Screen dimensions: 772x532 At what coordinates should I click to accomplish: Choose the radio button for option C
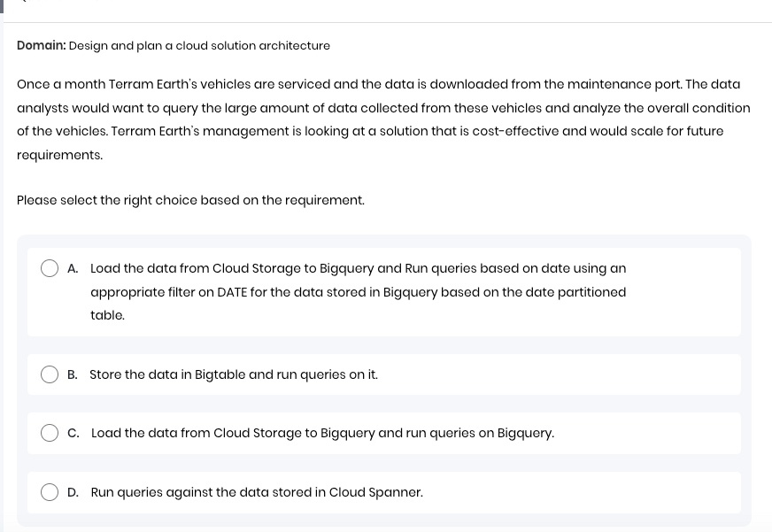50,433
